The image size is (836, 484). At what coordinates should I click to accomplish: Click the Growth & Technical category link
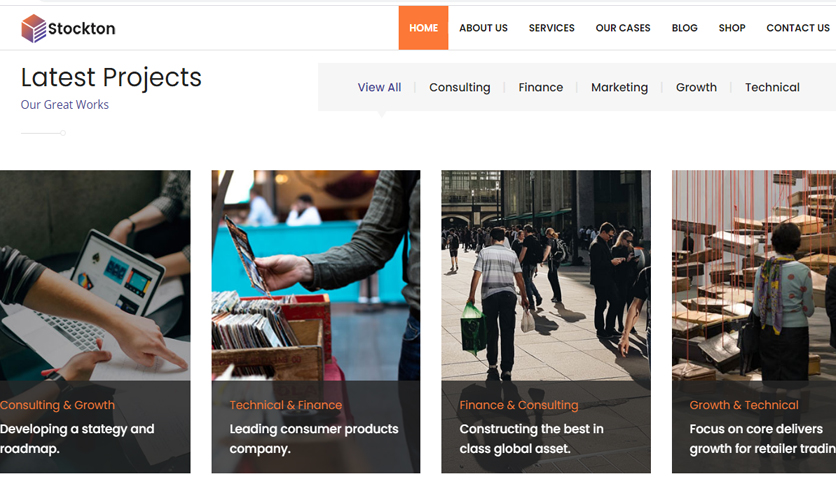(744, 405)
